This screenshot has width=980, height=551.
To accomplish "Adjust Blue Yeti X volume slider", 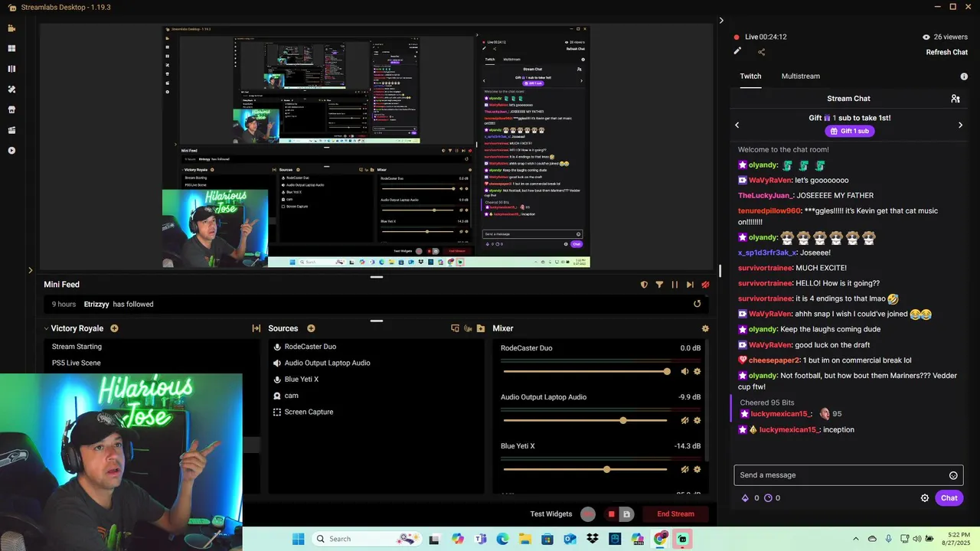I will 586,469.
